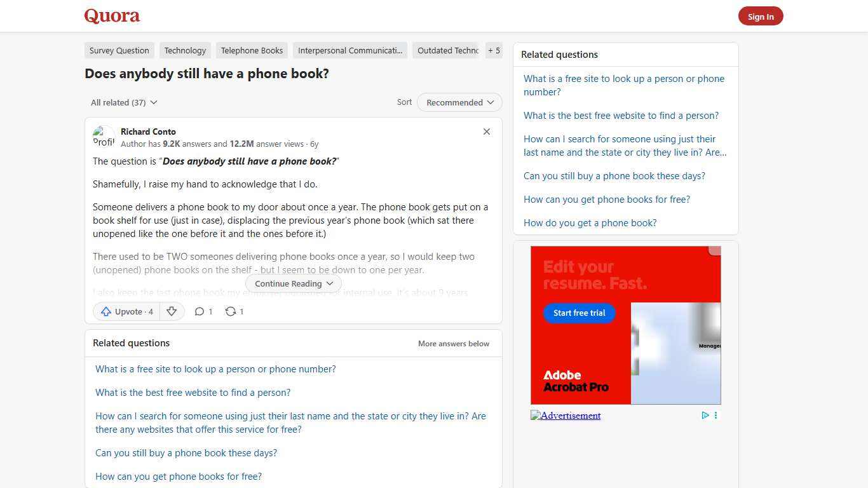The height and width of the screenshot is (488, 868).
Task: Open the Recommended sort dropdown
Action: (459, 102)
